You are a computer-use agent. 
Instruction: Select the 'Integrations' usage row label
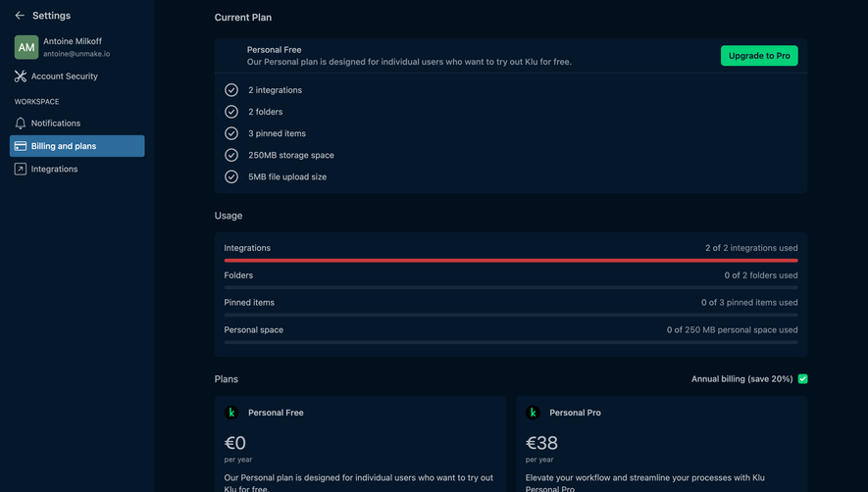247,248
